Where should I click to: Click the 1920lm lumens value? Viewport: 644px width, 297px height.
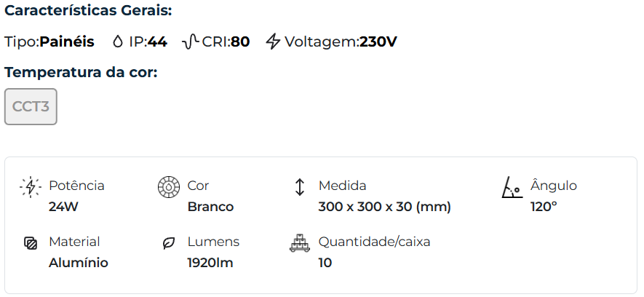210,263
